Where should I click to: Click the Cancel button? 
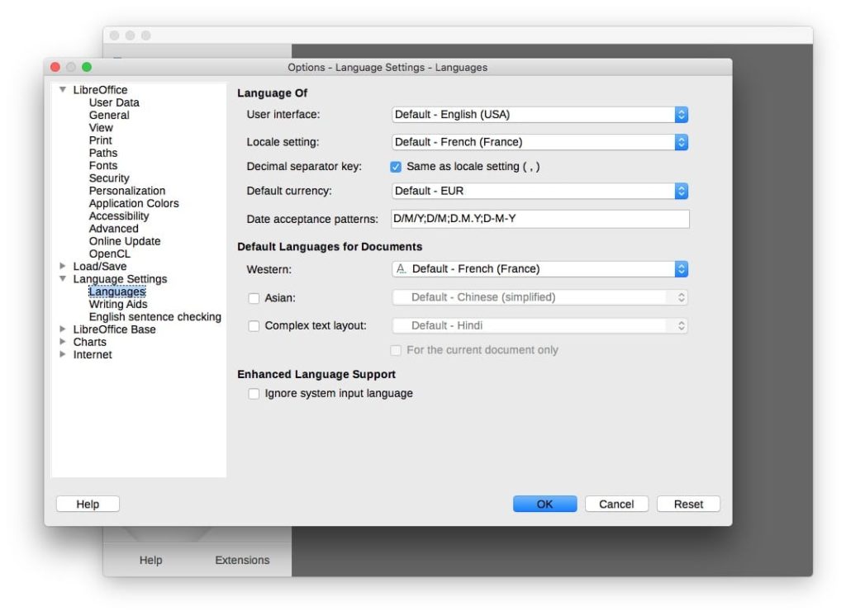pyautogui.click(x=616, y=504)
